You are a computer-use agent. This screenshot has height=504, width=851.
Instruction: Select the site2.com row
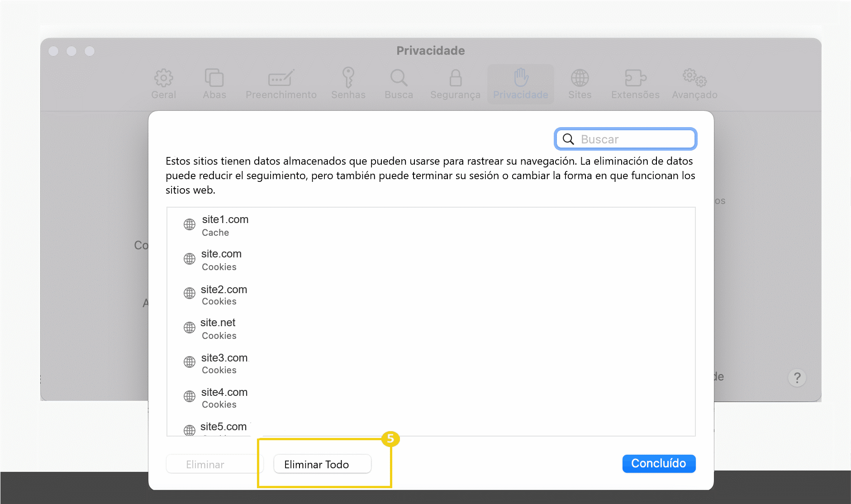[431, 295]
